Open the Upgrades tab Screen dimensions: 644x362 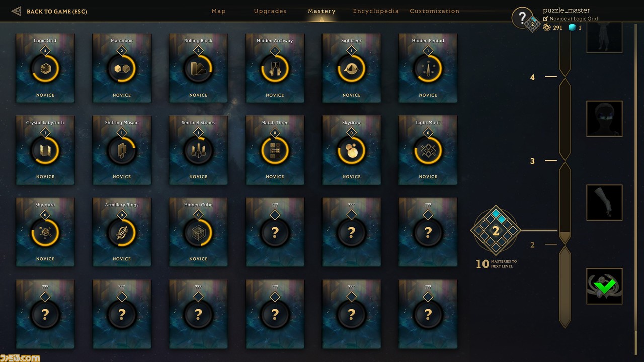coord(270,11)
